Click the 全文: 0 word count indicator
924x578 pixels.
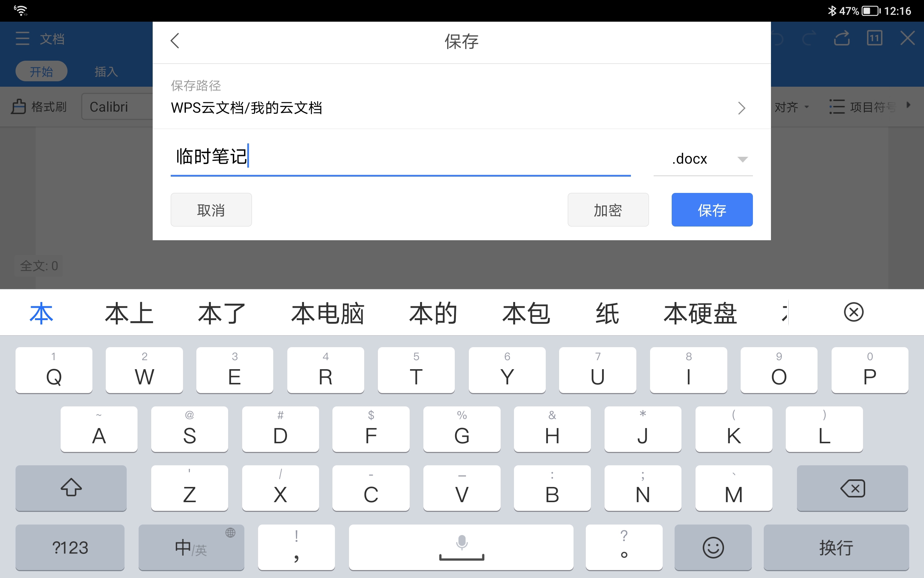pos(39,266)
